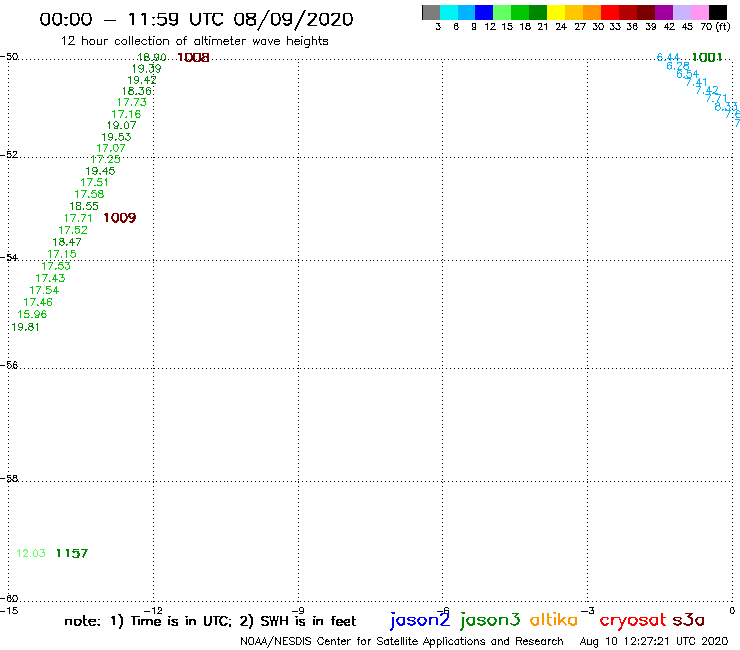Click the wave height value '17.25'

click(105, 160)
